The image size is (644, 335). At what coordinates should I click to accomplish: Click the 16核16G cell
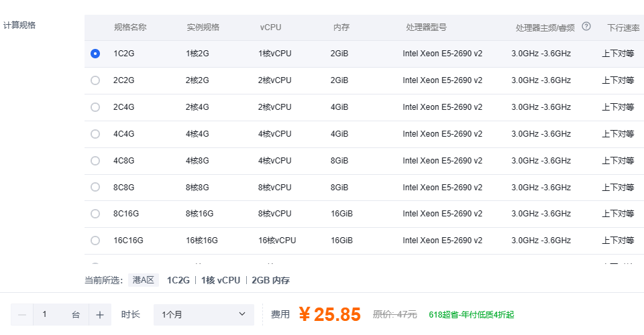(202, 241)
